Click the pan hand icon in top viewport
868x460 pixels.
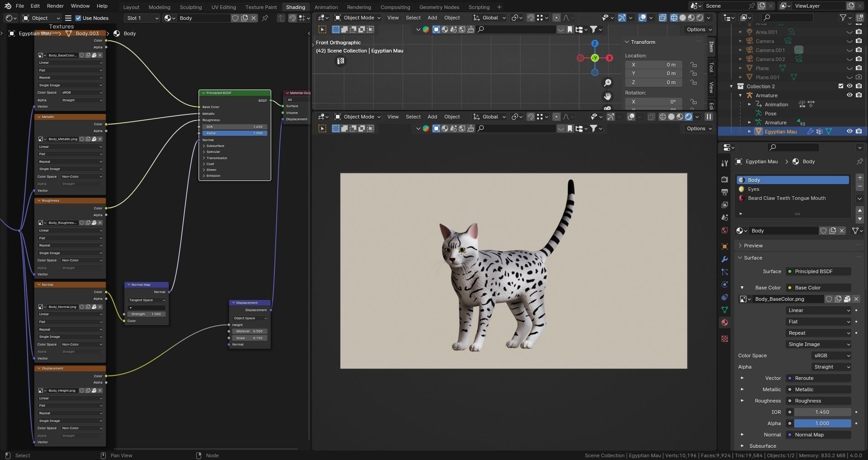pyautogui.click(x=608, y=96)
